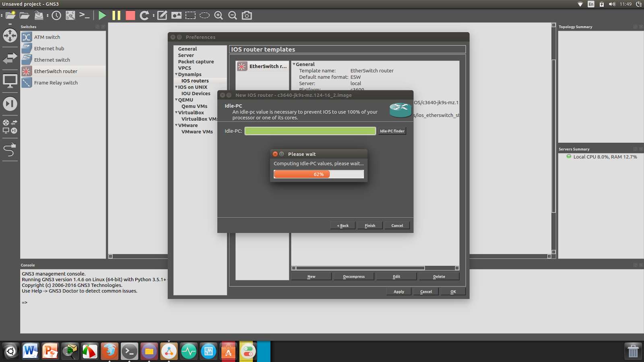Viewport: 644px width, 362px height.
Task: Click the Zoom in magnifier icon
Action: [219, 15]
